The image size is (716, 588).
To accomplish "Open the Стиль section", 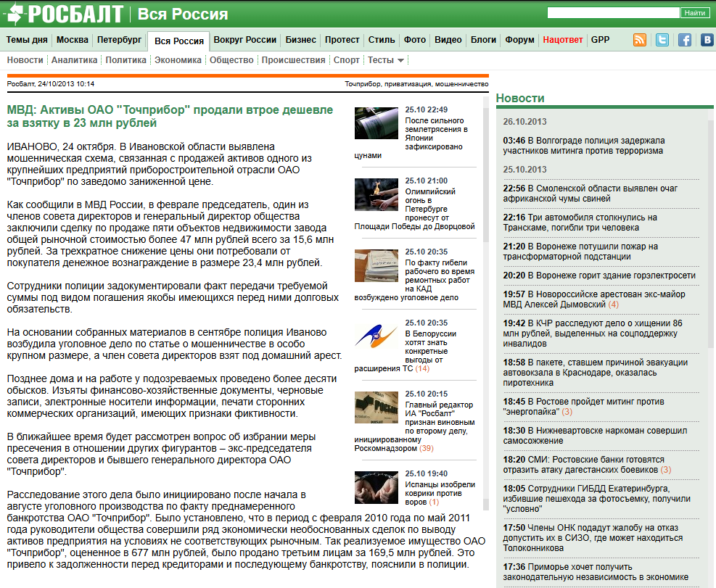I will 382,40.
